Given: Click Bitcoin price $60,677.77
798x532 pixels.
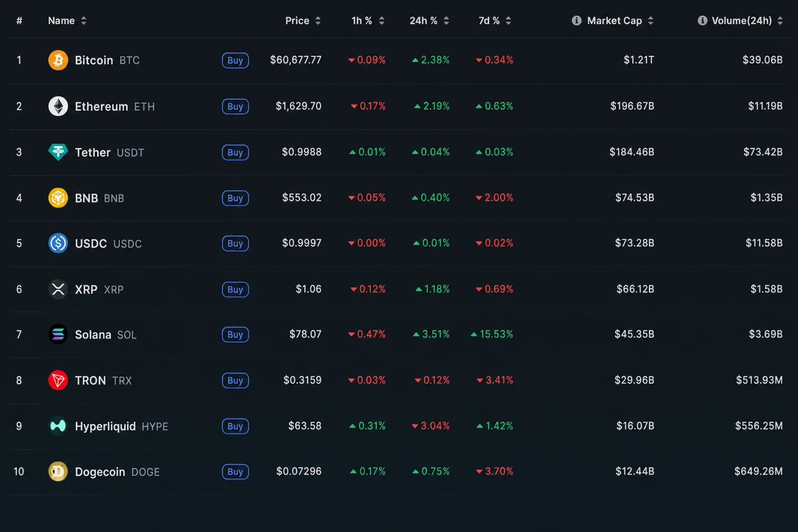Looking at the screenshot, I should [x=295, y=60].
